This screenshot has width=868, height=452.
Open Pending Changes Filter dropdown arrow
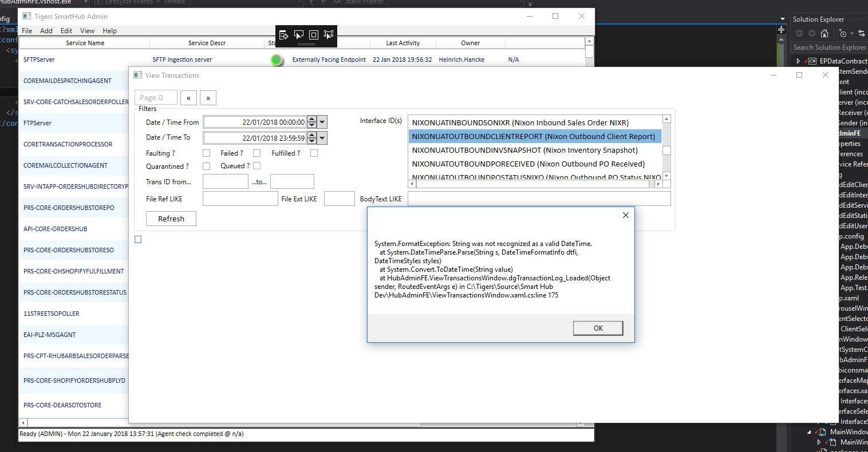tap(851, 34)
